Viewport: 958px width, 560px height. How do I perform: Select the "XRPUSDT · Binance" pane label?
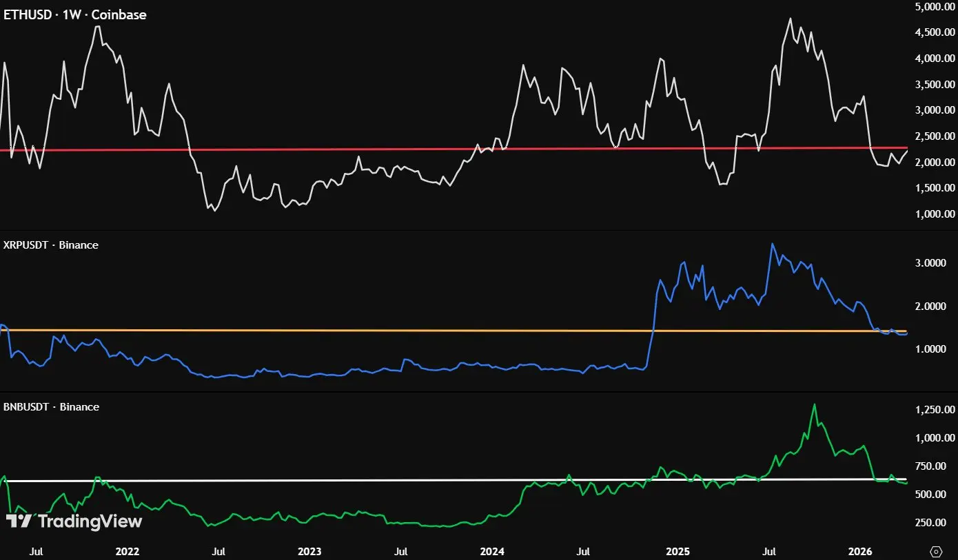pos(51,245)
